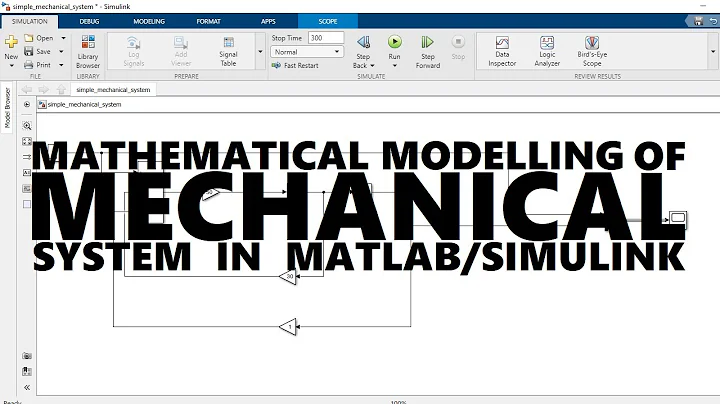The height and width of the screenshot is (404, 720).
Task: Click simple_mechanical_system in the breadcrumb
Action: tap(84, 105)
